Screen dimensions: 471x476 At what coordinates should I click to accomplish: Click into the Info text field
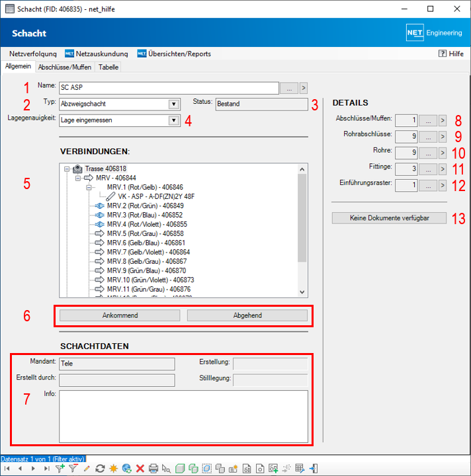[183, 416]
